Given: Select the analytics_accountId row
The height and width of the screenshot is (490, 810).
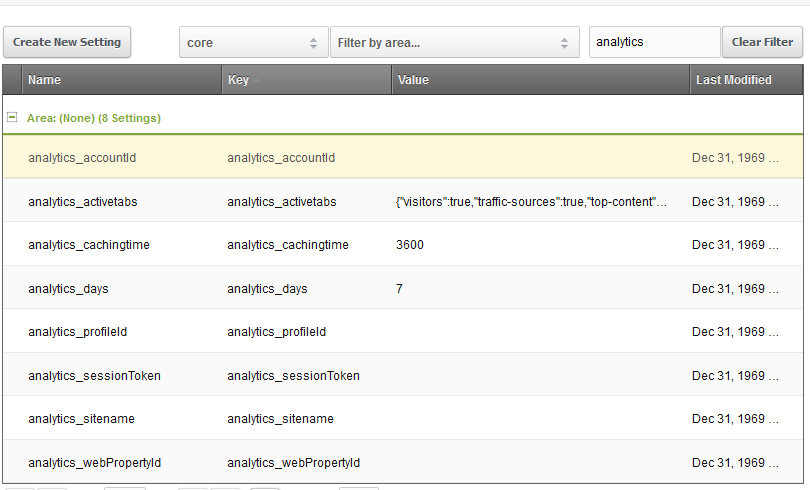Looking at the screenshot, I should [82, 158].
